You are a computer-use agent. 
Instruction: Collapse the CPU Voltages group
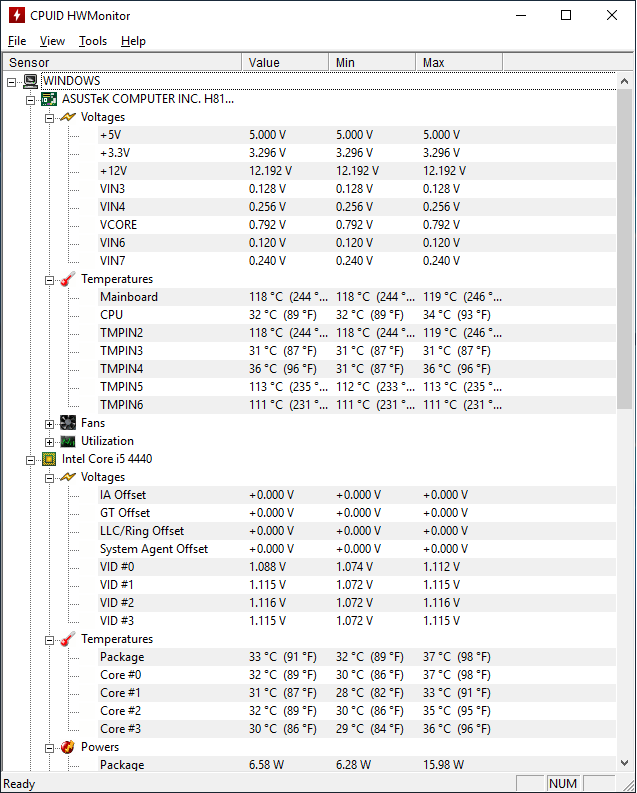tap(49, 478)
